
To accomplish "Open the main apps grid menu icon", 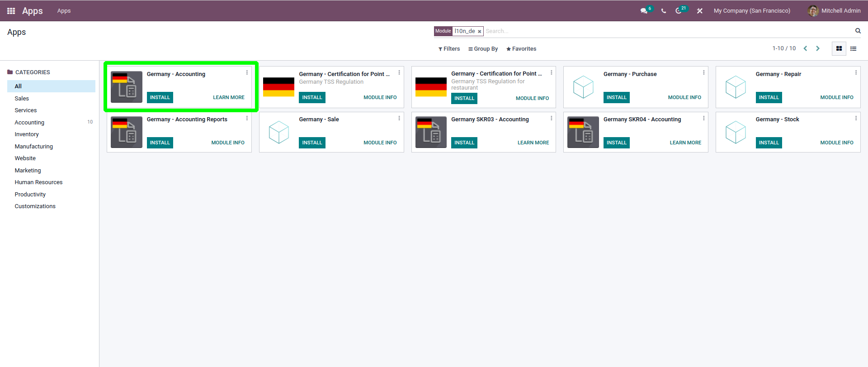I will point(11,11).
